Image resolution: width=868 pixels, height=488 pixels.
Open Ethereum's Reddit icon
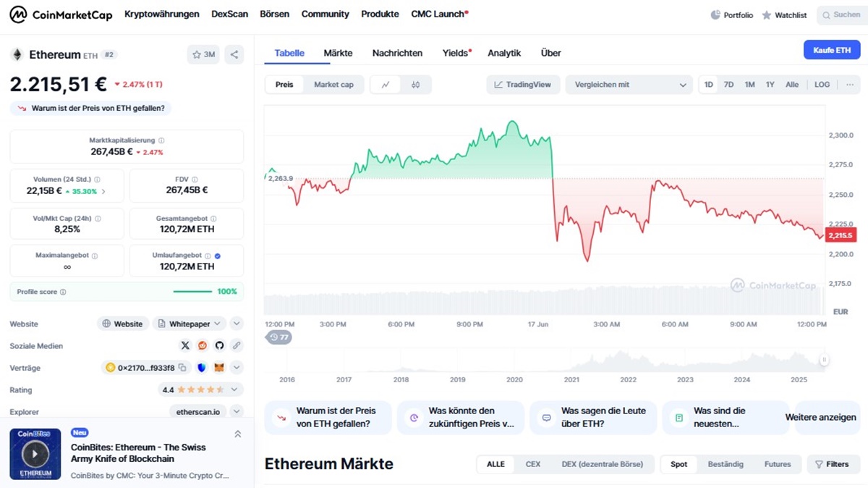pyautogui.click(x=203, y=346)
